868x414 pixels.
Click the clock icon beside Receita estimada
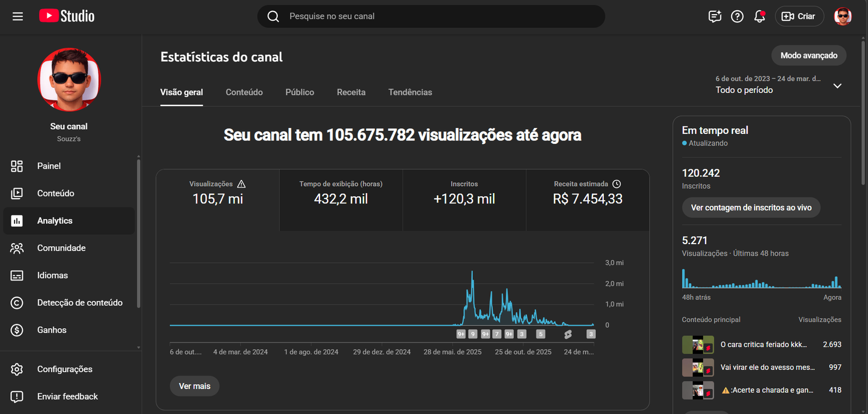(617, 184)
